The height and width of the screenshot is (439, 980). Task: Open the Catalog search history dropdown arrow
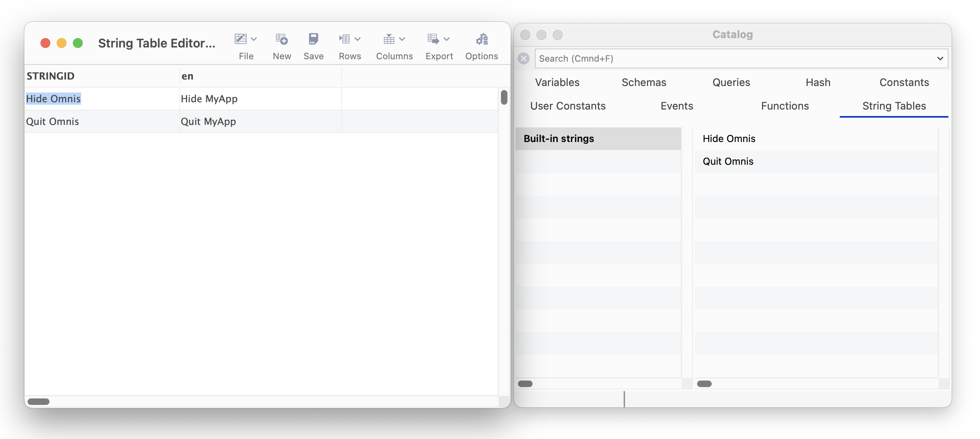[940, 58]
